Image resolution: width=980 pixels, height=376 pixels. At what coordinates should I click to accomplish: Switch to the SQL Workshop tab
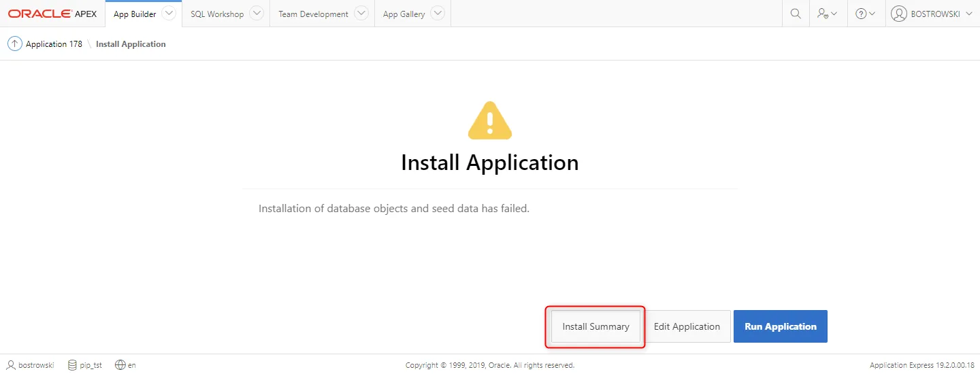click(217, 14)
